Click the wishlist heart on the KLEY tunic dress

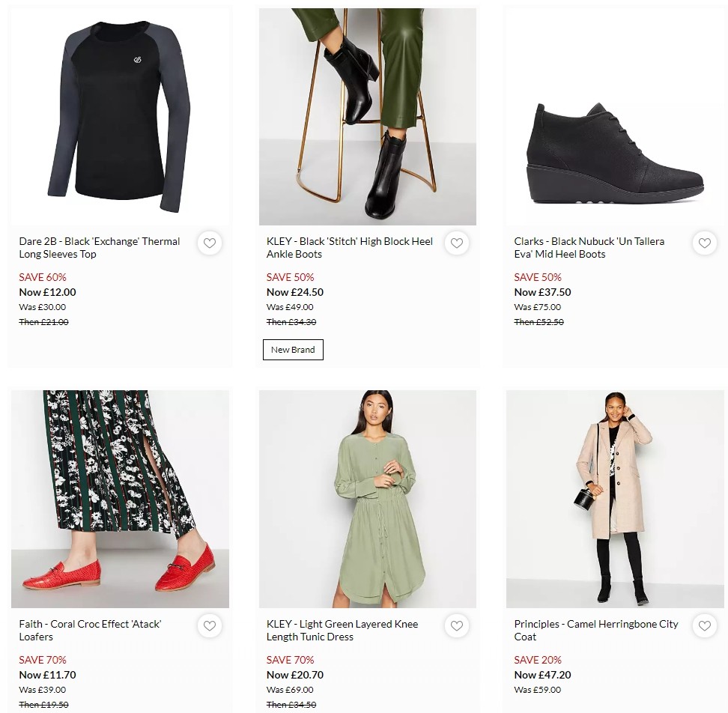tap(457, 625)
